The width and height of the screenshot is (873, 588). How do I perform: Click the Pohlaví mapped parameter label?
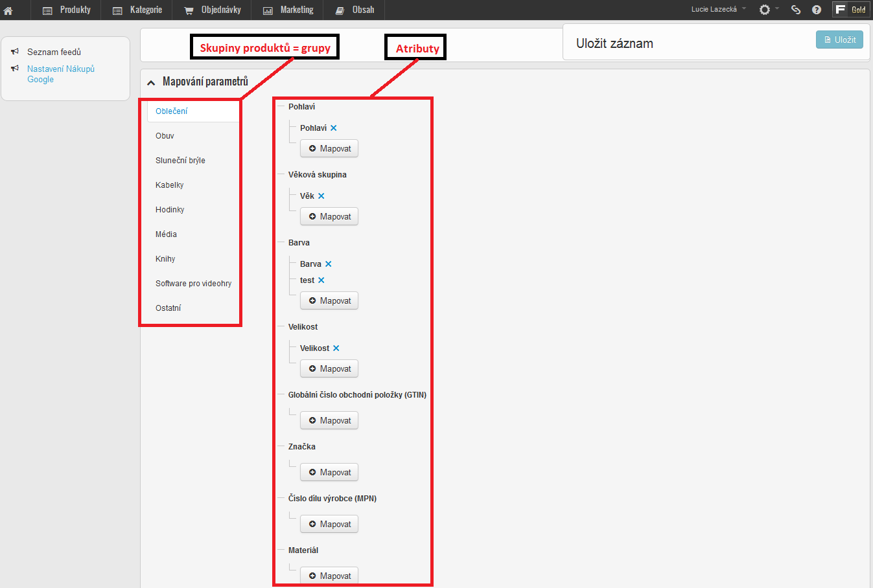313,128
